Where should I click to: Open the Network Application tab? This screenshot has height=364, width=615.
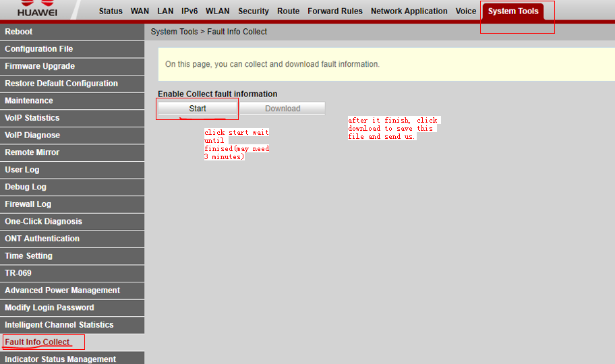(x=409, y=11)
